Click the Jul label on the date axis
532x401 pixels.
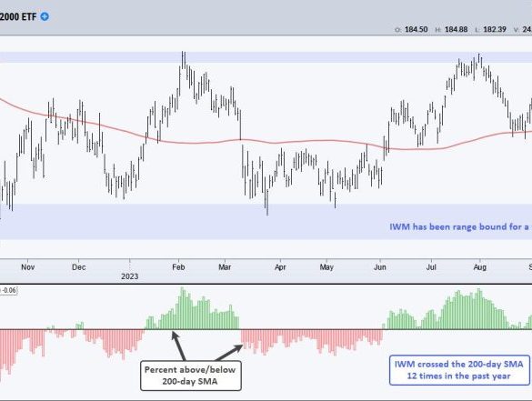click(x=431, y=267)
